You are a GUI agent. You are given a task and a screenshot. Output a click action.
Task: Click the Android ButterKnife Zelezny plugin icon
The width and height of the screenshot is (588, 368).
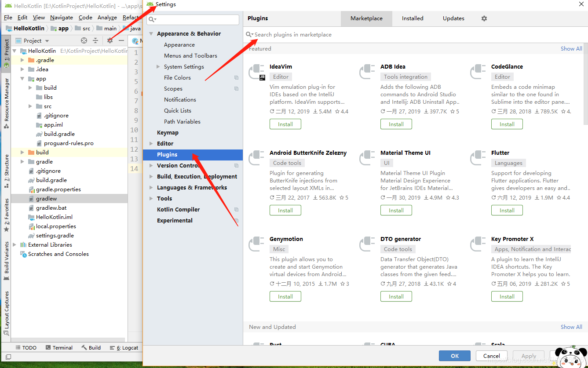[257, 158]
